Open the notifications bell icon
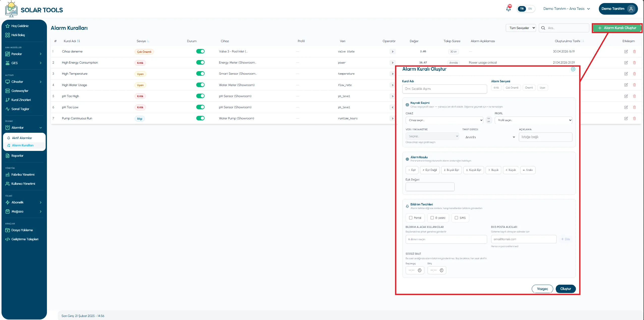 pos(508,9)
